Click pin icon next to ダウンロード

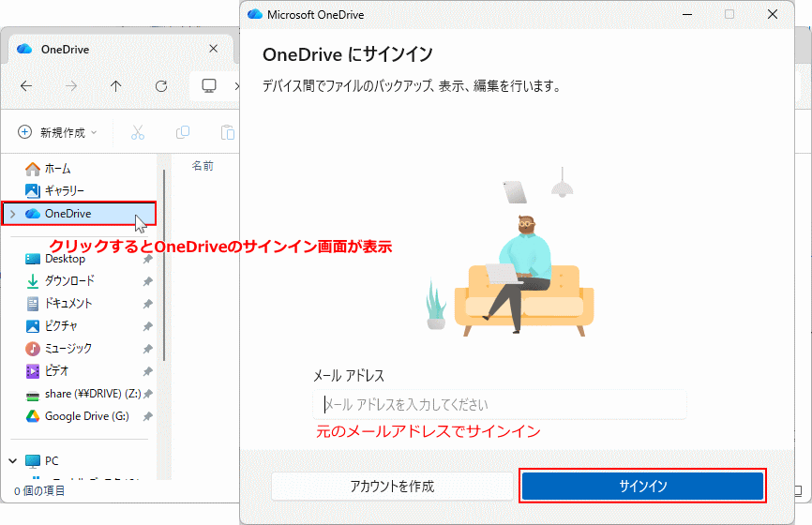147,281
